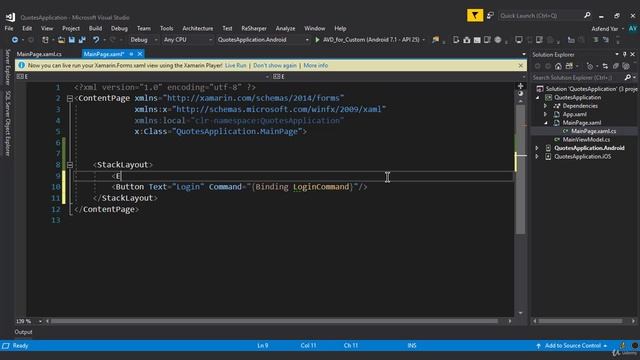Image resolution: width=640 pixels, height=360 pixels.
Task: Click the Add to Source Control up arrow
Action: click(538, 346)
